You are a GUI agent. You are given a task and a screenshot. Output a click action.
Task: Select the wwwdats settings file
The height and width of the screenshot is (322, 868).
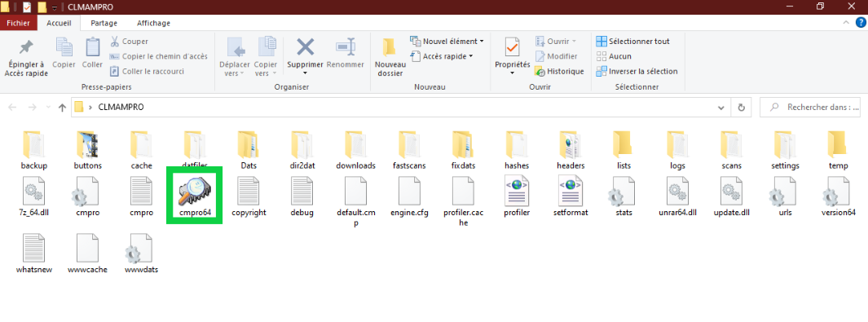pyautogui.click(x=141, y=254)
